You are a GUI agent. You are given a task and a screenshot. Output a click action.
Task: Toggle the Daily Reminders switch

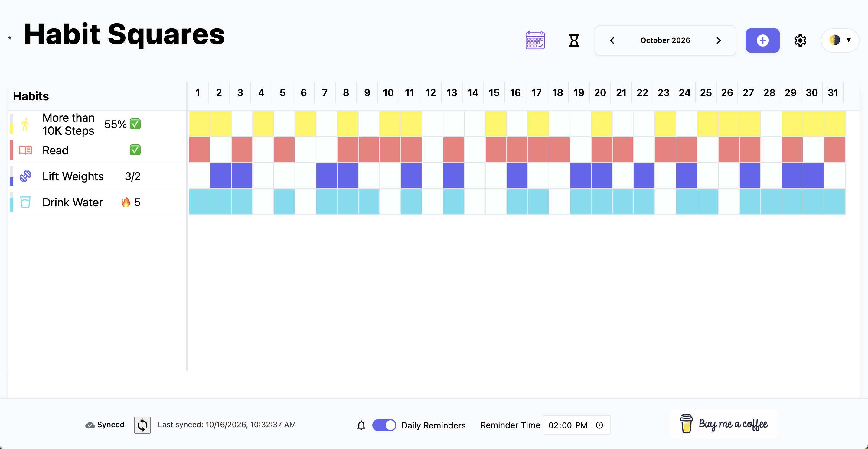pyautogui.click(x=384, y=425)
